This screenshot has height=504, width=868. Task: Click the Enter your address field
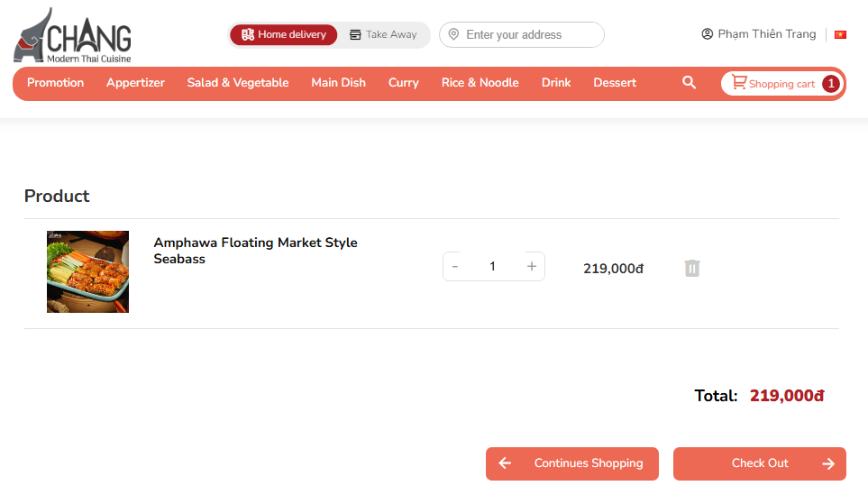(x=522, y=34)
